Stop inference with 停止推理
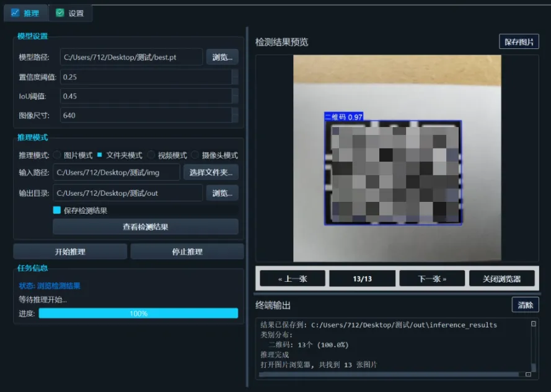Image resolution: width=551 pixels, height=392 pixels. coord(187,251)
